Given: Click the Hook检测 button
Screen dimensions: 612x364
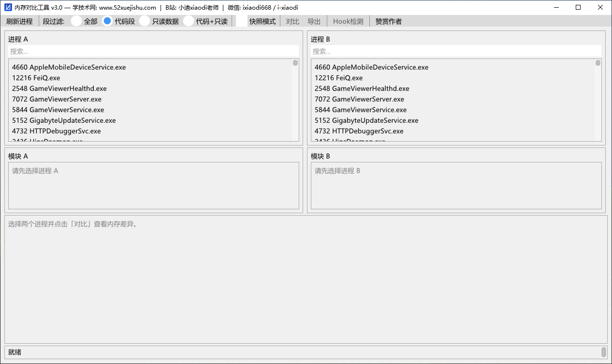Looking at the screenshot, I should pyautogui.click(x=348, y=21).
